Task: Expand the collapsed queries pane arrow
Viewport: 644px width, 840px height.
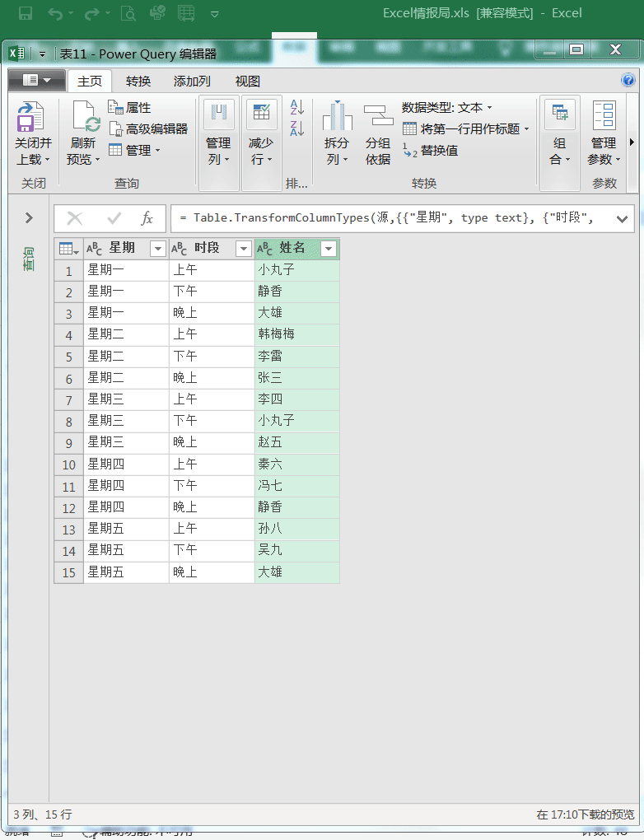Action: pos(29,218)
